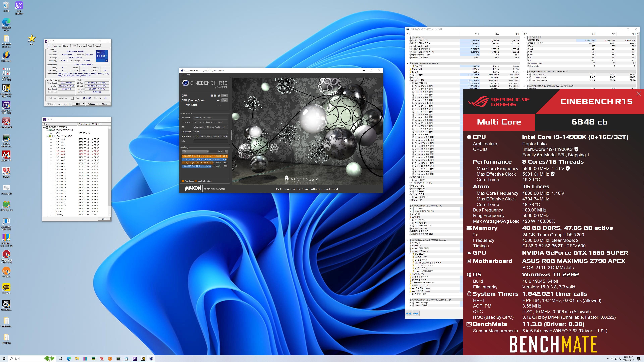Switch to Memory tab in CPU-Z

coord(67,46)
